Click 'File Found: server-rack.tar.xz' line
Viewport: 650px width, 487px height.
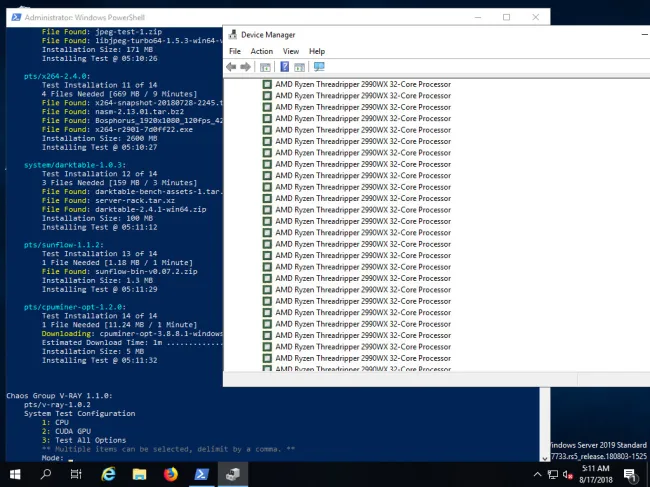tap(108, 201)
